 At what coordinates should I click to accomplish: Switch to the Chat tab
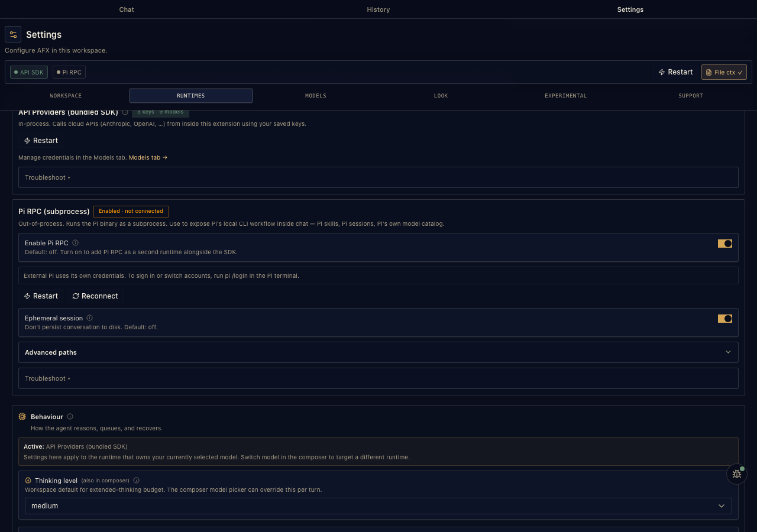(x=127, y=9)
